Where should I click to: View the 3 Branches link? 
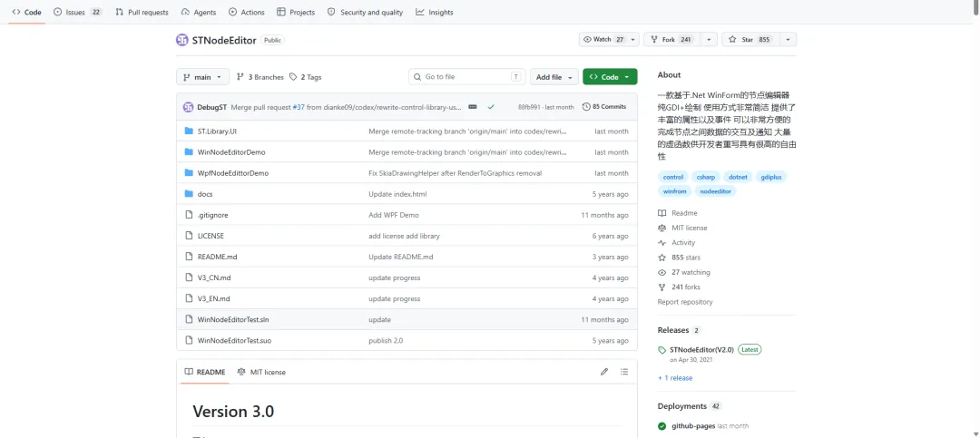click(260, 77)
